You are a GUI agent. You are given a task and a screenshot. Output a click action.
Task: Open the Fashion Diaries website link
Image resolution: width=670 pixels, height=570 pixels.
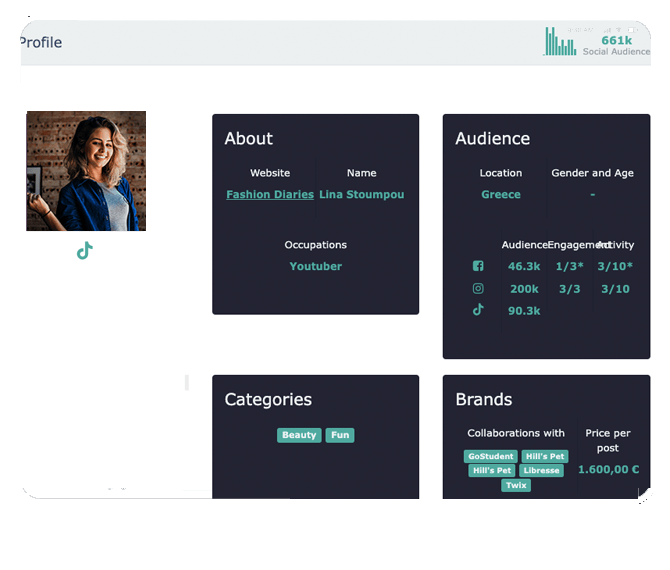coord(270,195)
